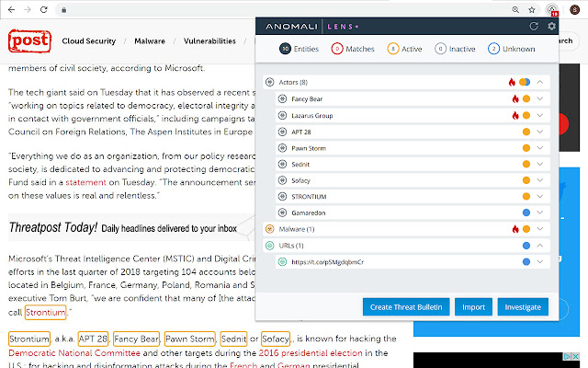The height and width of the screenshot is (368, 588).
Task: Expand the Lazarus Group details chevron
Action: click(x=540, y=115)
